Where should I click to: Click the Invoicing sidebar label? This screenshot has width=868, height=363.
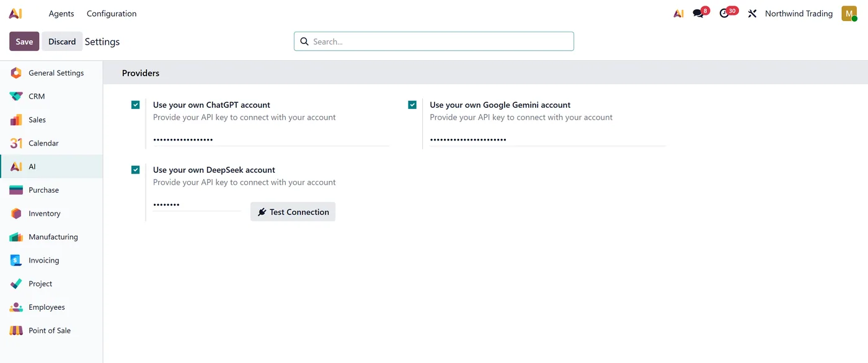[x=44, y=260]
